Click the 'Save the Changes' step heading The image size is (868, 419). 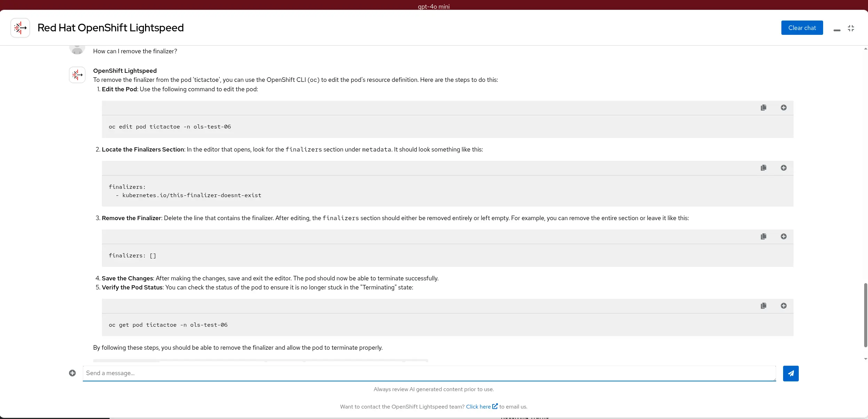coord(127,278)
